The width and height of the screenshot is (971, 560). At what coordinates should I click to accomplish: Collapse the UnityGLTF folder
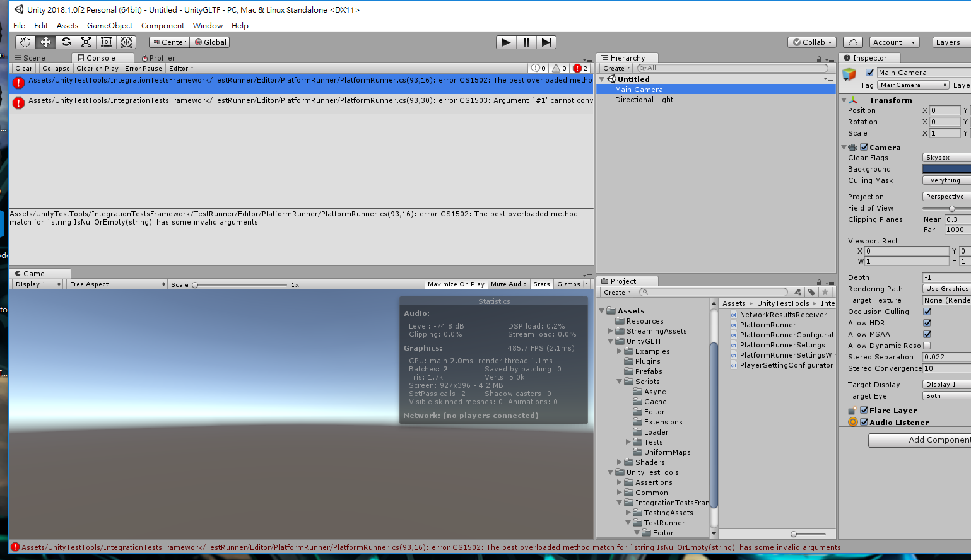pos(609,341)
